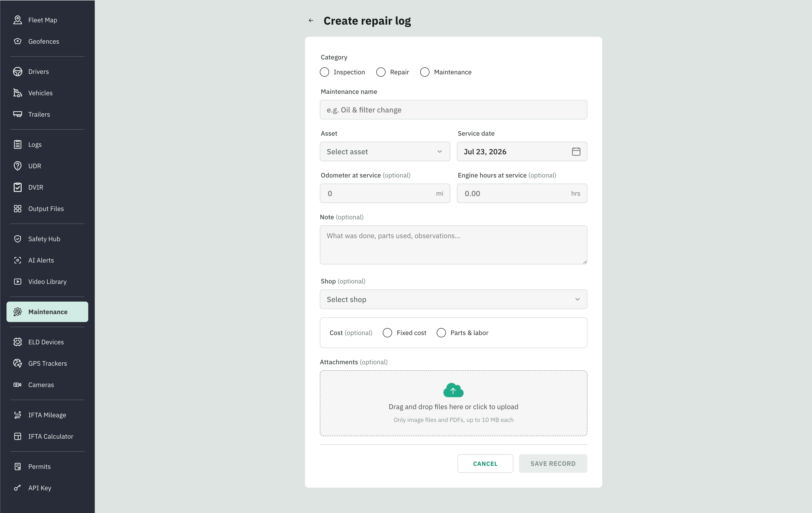
Task: Click the 'Create repair log' heading
Action: click(x=367, y=21)
